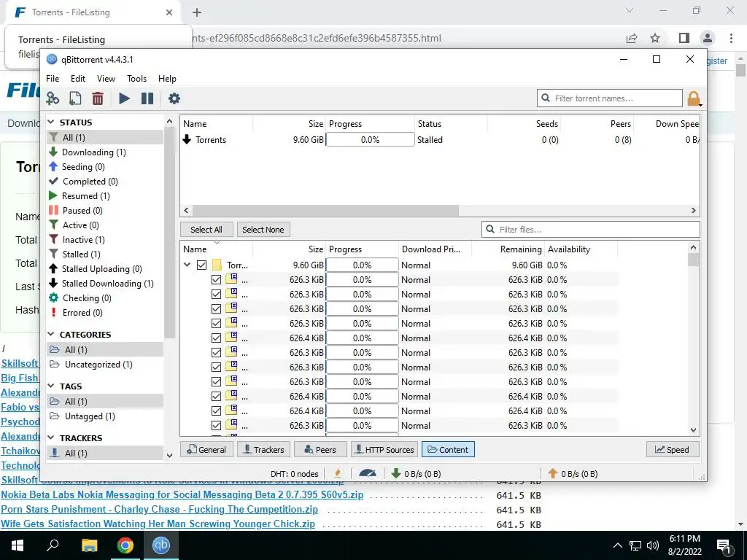The height and width of the screenshot is (560, 747).
Task: Switch to the Trackers tab
Action: 263,449
